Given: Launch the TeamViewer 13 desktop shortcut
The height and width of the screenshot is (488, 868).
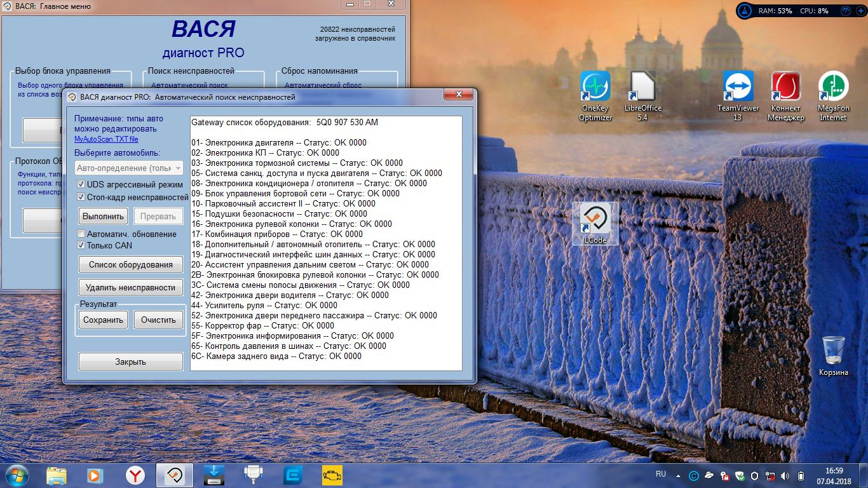Looking at the screenshot, I should [x=738, y=97].
